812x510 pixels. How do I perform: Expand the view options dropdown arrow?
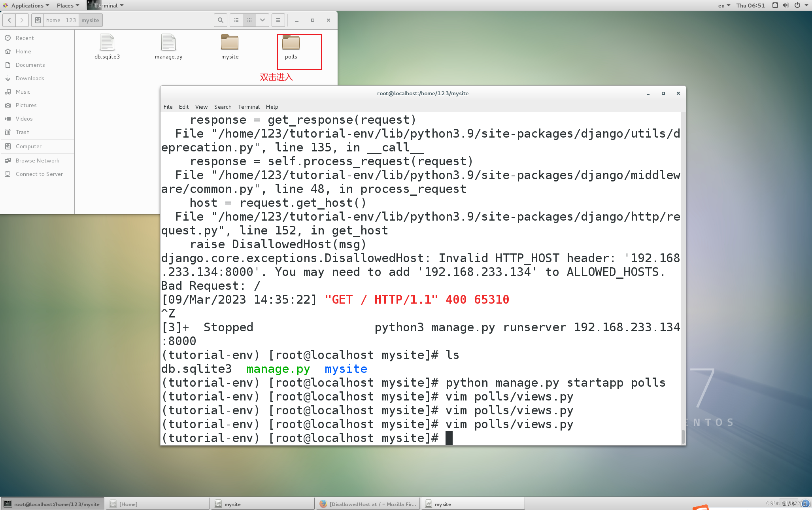click(262, 20)
